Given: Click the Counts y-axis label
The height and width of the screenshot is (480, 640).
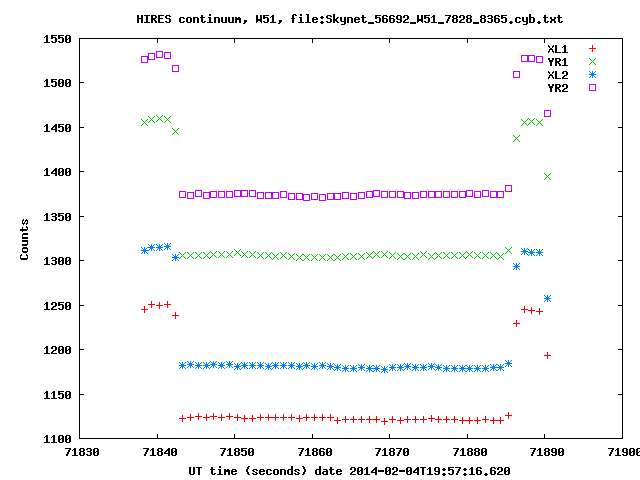Looking at the screenshot, I should 24,239.
